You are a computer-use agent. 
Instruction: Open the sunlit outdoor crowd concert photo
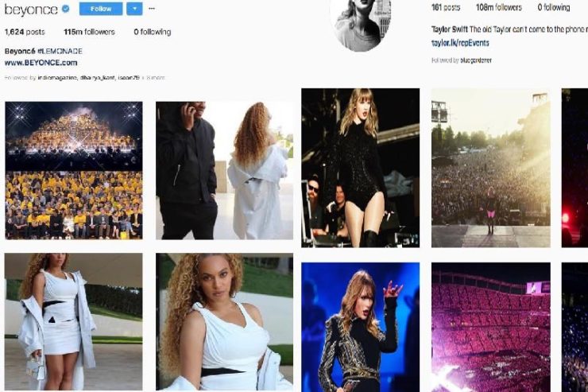[491, 168]
